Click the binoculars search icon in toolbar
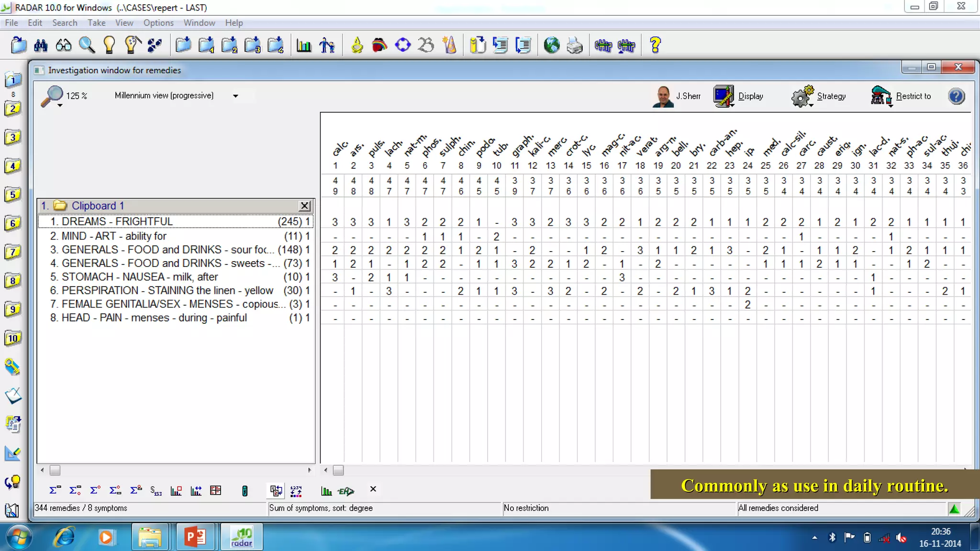Image resolution: width=980 pixels, height=551 pixels. click(x=41, y=45)
